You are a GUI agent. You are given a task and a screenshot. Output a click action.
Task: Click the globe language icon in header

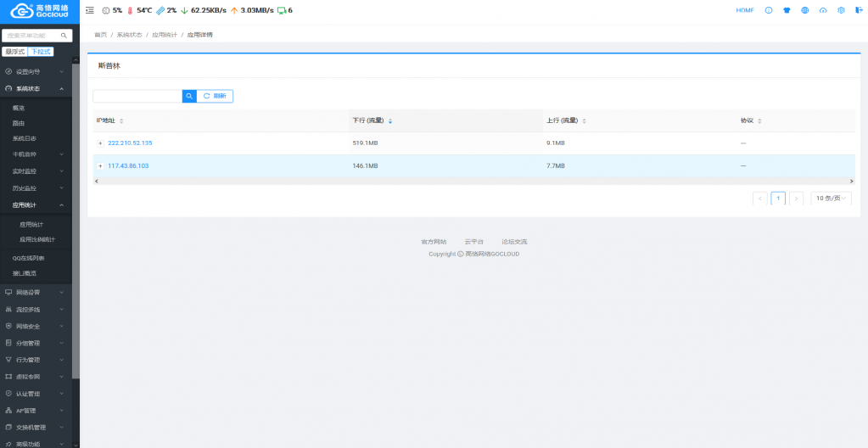[x=805, y=10]
